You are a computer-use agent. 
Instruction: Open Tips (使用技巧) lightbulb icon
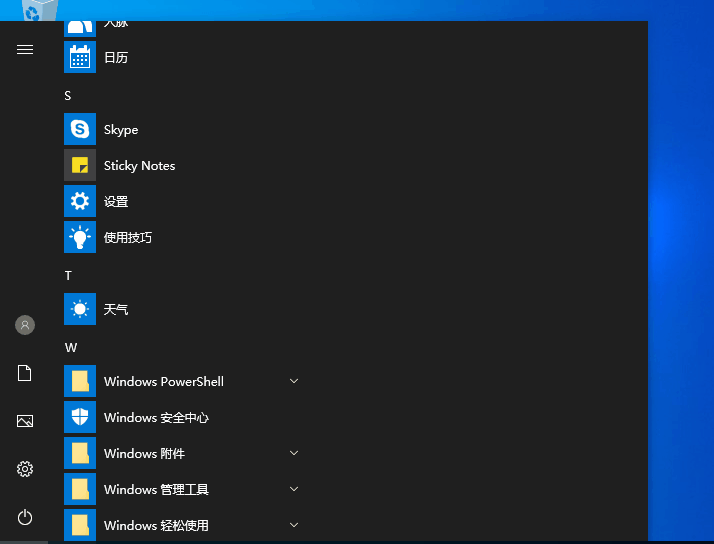pyautogui.click(x=80, y=237)
